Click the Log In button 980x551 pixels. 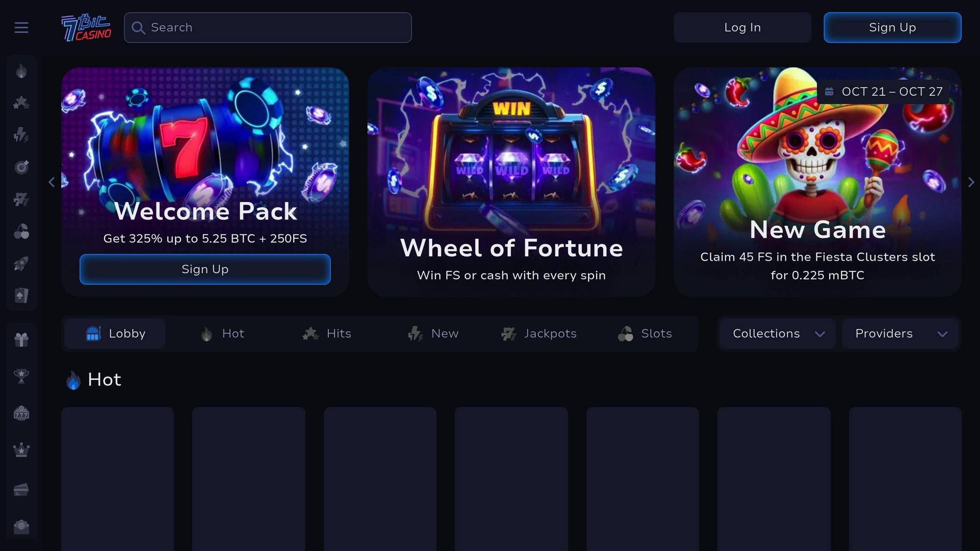tap(742, 28)
